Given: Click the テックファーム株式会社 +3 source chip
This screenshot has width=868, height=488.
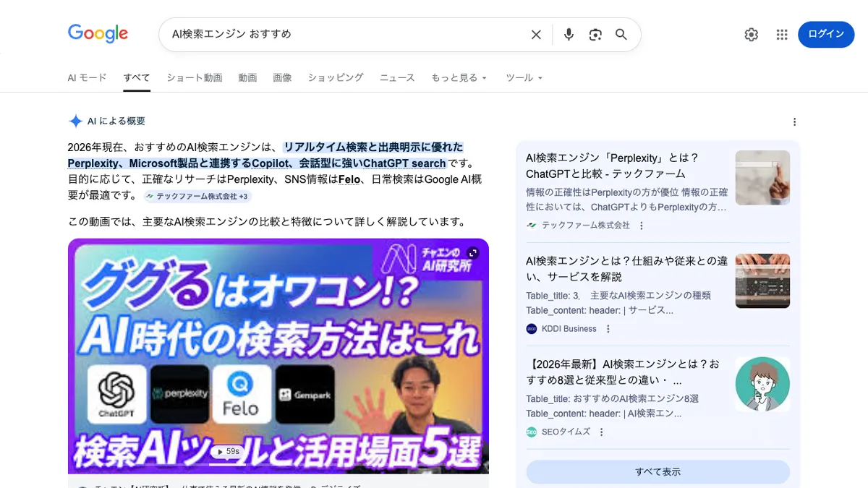Looking at the screenshot, I should coord(197,196).
